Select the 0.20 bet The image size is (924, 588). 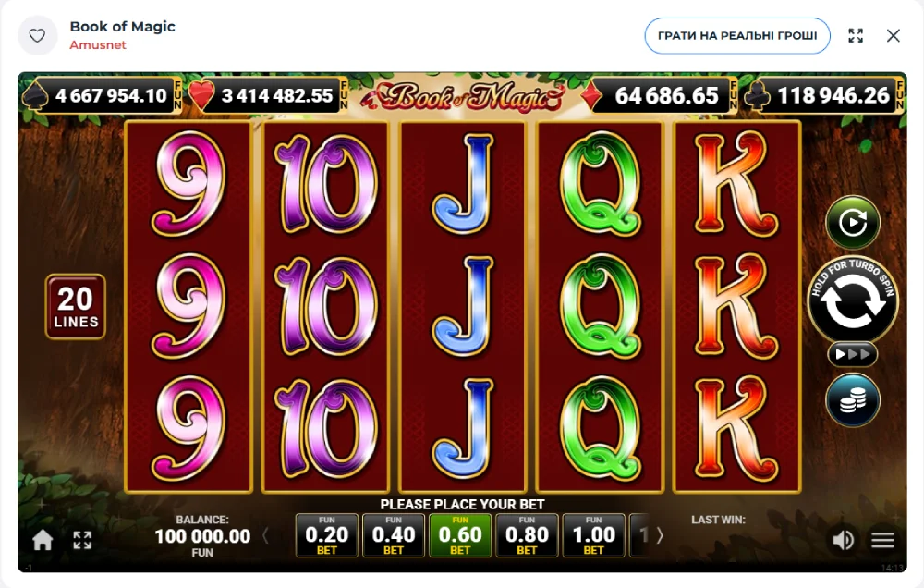tap(326, 535)
